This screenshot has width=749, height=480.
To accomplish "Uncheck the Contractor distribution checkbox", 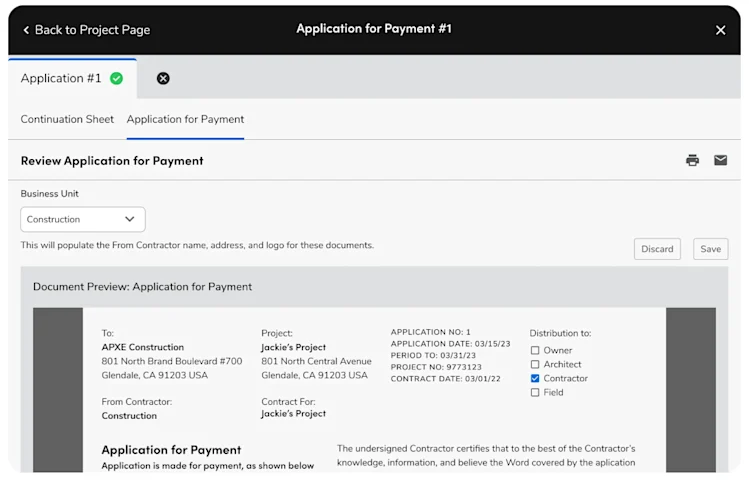I will (535, 378).
